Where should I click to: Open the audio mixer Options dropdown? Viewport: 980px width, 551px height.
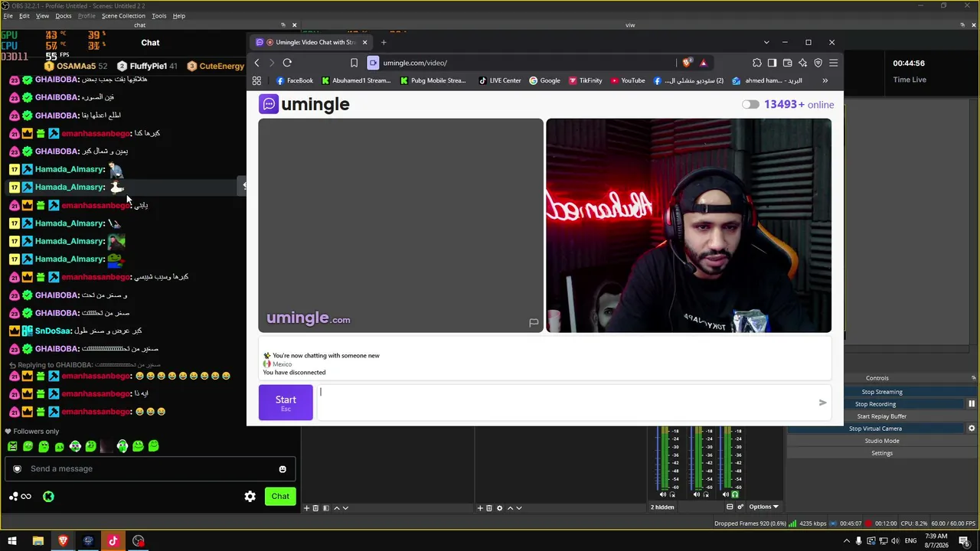coord(763,507)
